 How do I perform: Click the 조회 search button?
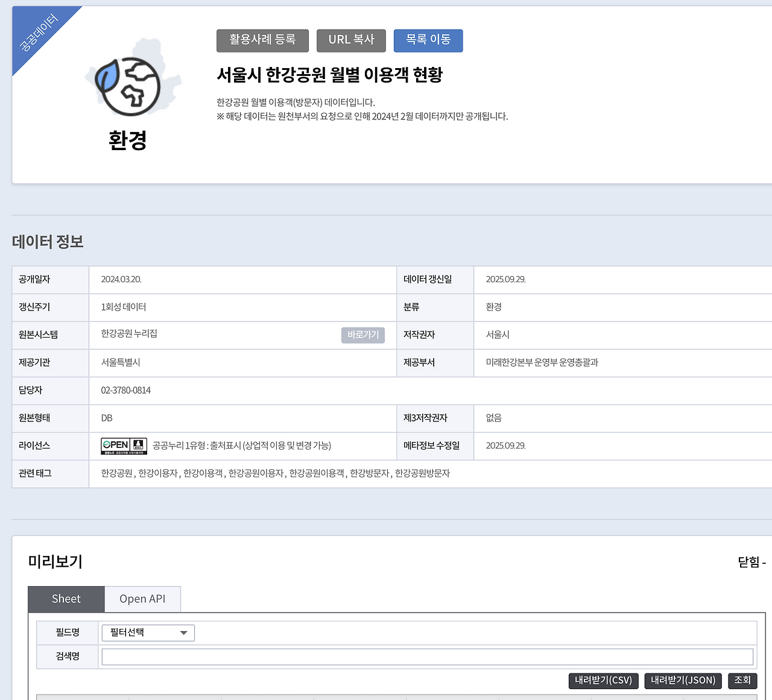point(742,680)
